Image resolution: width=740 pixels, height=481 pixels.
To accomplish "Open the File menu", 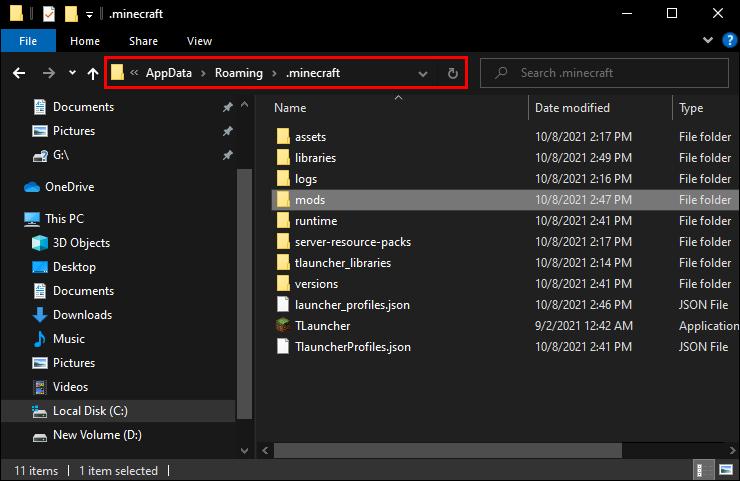I will tap(28, 41).
